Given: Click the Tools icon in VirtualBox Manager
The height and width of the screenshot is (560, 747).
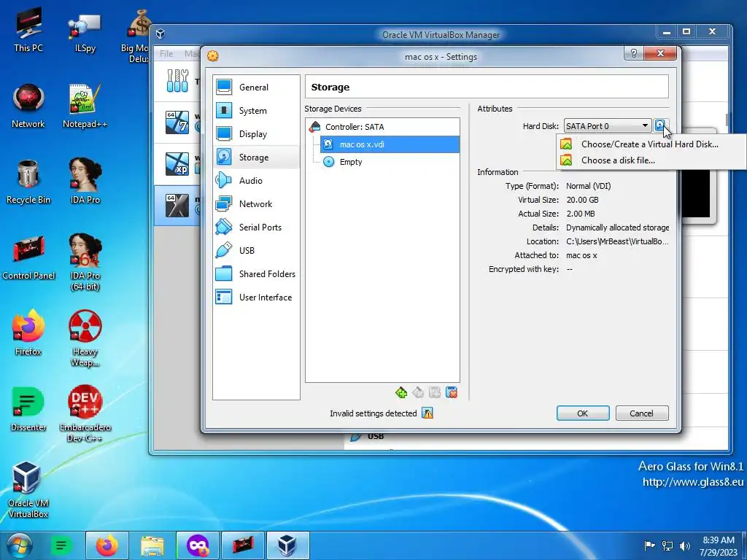Looking at the screenshot, I should click(177, 81).
